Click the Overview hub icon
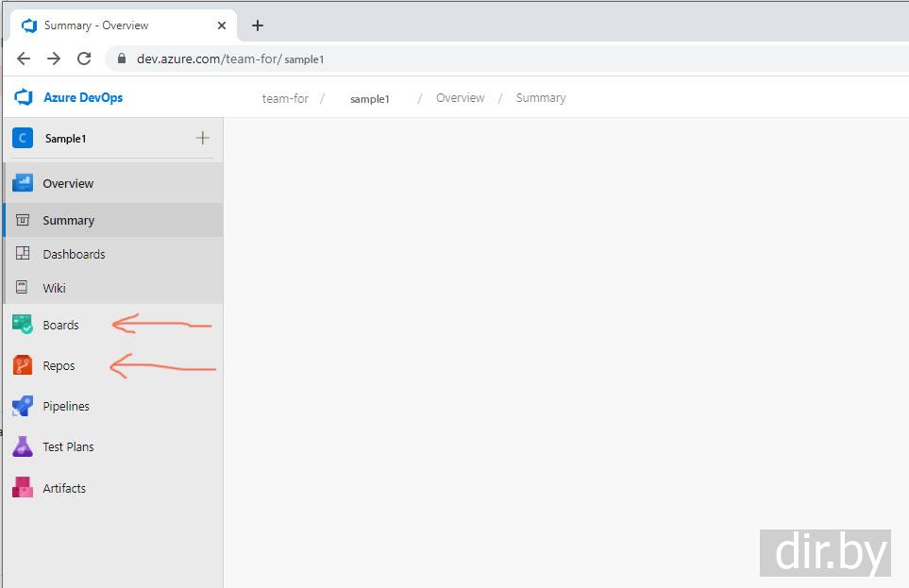 click(x=23, y=183)
